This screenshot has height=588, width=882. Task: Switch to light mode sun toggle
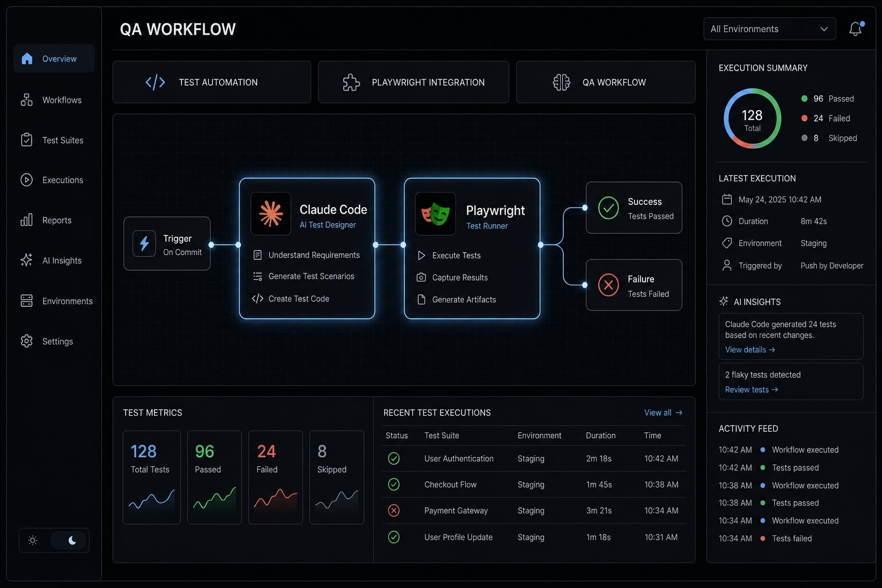[33, 540]
